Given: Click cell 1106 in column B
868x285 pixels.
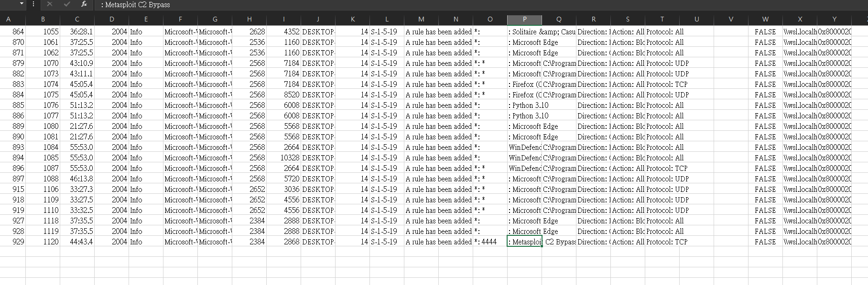Looking at the screenshot, I should click(43, 189).
